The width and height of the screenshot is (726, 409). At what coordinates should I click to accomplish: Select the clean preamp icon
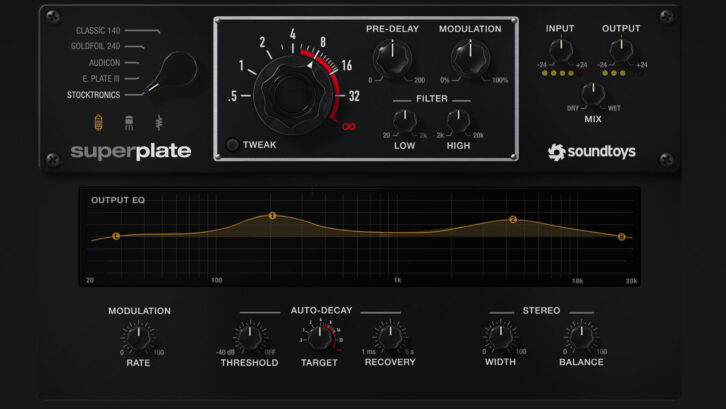159,123
